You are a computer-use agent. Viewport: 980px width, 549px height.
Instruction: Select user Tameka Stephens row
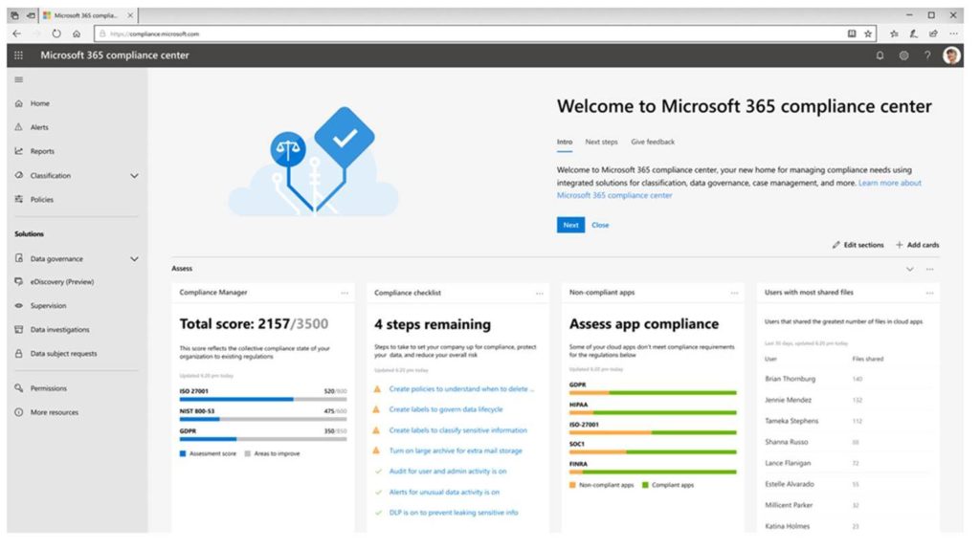(847, 421)
